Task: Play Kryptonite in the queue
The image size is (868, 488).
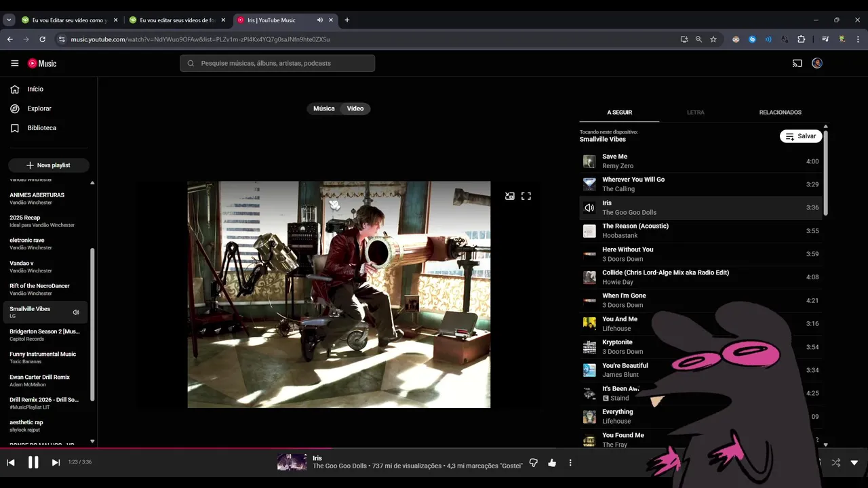Action: click(x=701, y=347)
